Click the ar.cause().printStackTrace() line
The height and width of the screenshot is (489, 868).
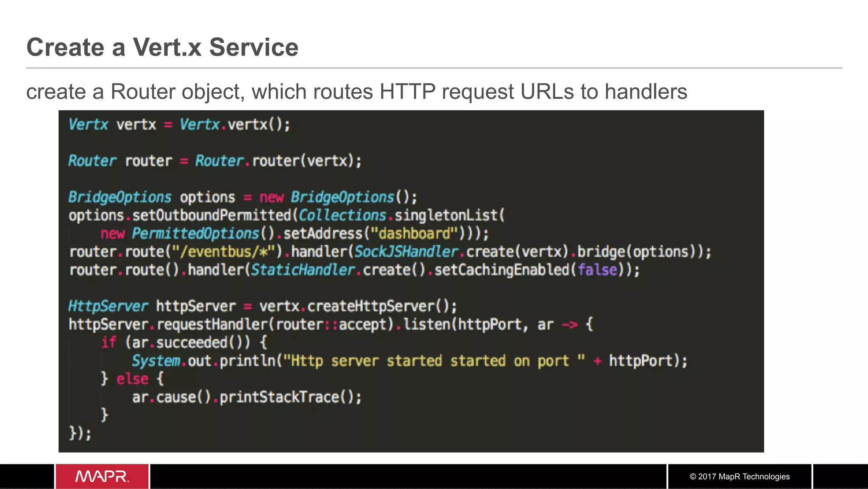point(247,397)
